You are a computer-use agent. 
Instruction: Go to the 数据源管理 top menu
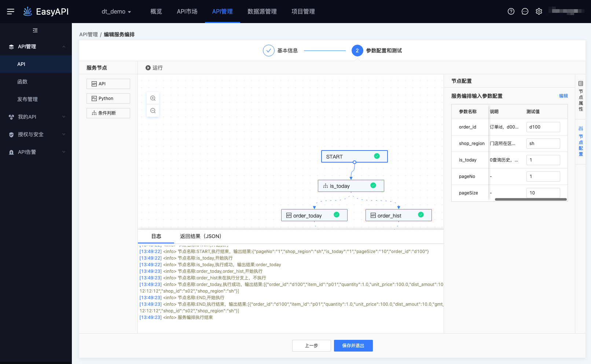[x=262, y=11]
